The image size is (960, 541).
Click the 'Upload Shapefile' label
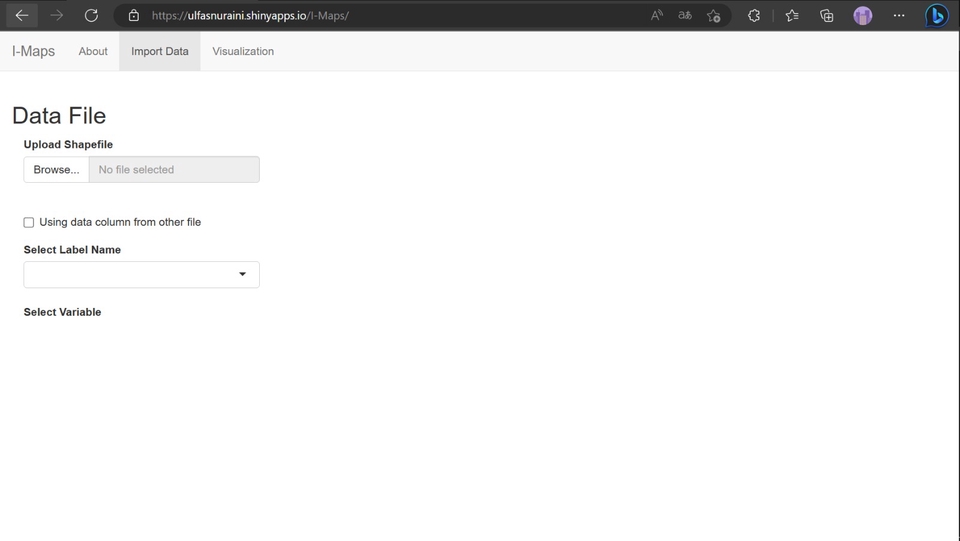(x=69, y=144)
